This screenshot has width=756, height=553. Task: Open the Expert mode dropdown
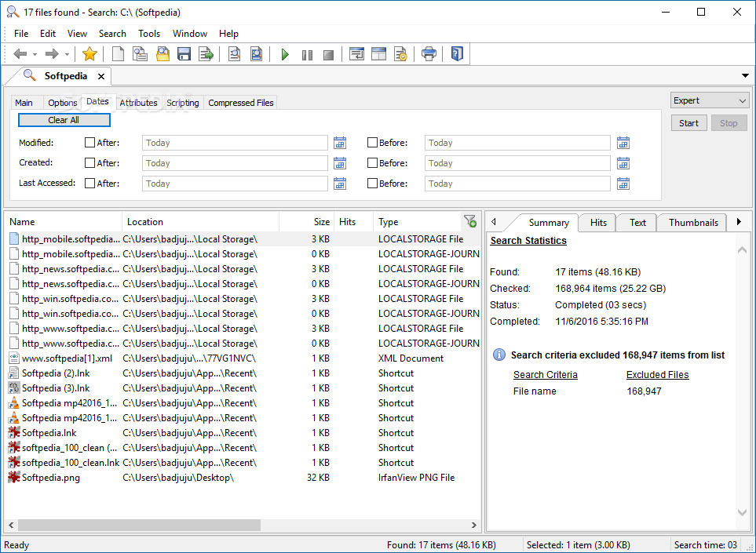click(x=710, y=100)
